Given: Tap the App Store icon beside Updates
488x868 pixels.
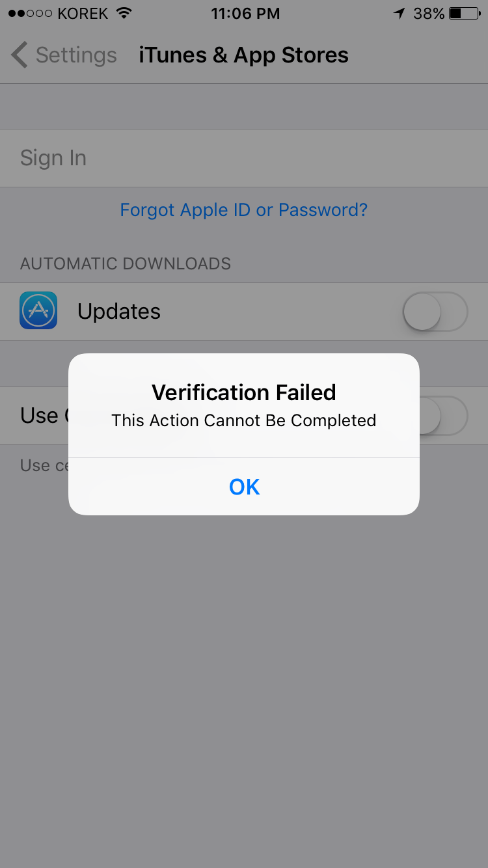Looking at the screenshot, I should pos(38,311).
